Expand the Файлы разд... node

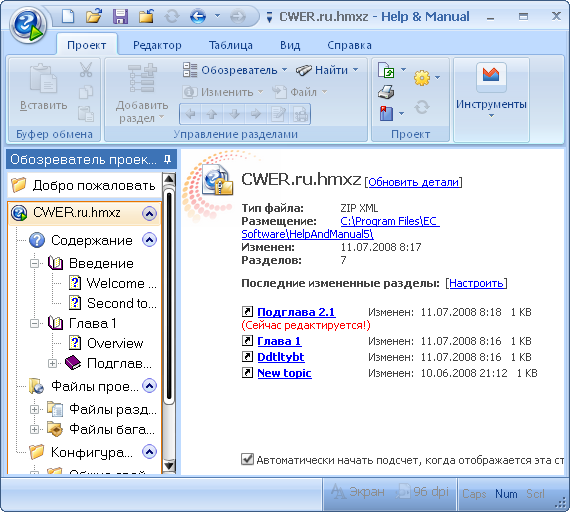35,409
